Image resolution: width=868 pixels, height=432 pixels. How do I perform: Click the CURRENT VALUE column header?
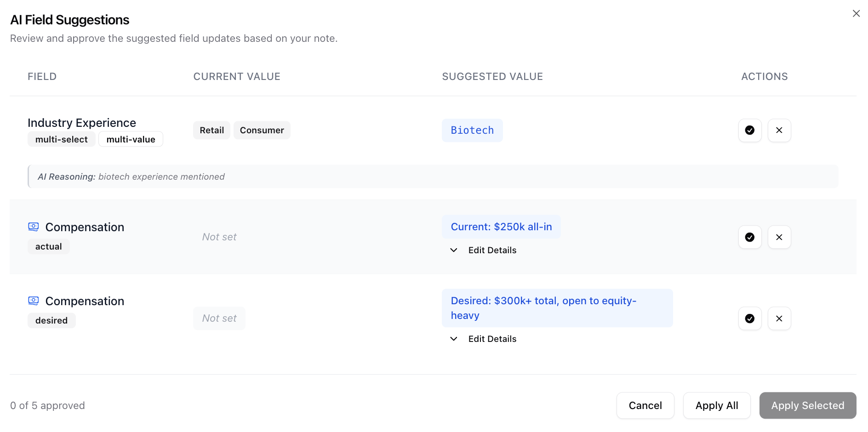237,77
